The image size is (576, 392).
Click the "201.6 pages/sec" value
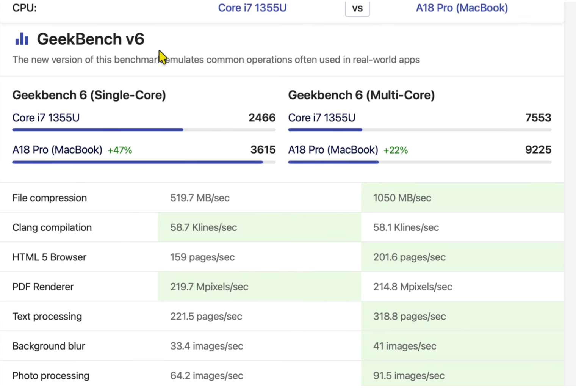(409, 257)
